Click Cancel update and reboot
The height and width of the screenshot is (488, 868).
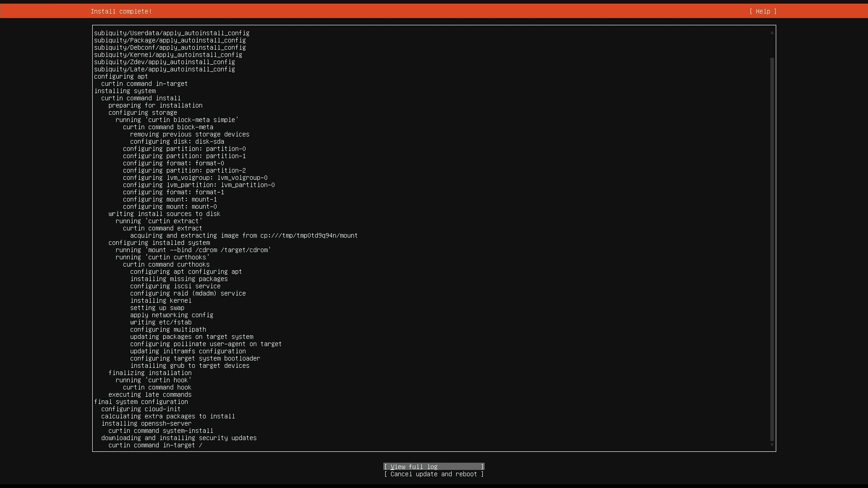tap(433, 474)
